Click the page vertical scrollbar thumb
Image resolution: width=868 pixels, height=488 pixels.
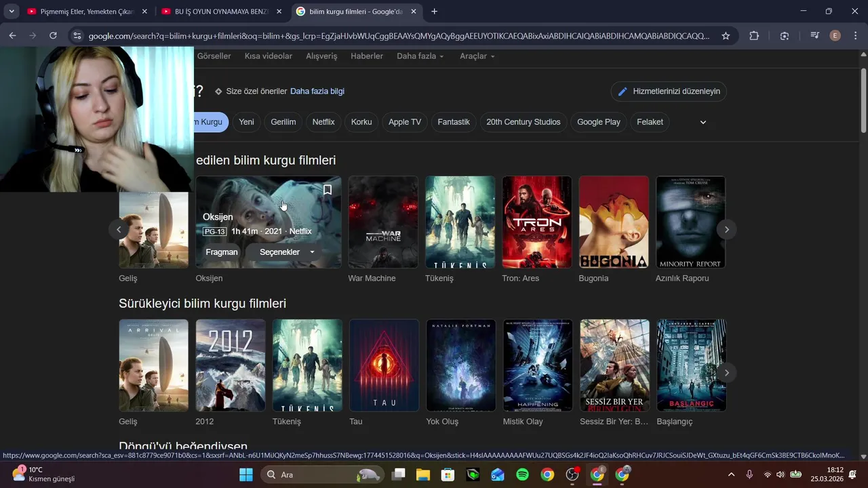pyautogui.click(x=863, y=100)
